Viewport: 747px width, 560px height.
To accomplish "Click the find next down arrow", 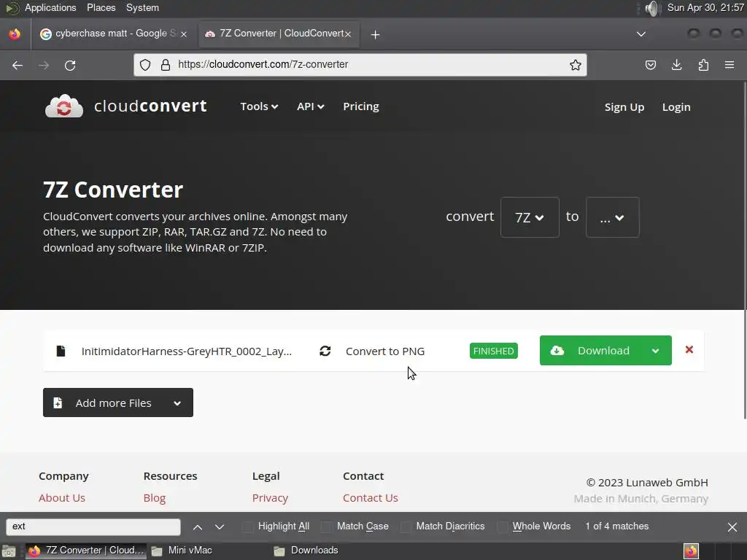I will click(x=219, y=526).
